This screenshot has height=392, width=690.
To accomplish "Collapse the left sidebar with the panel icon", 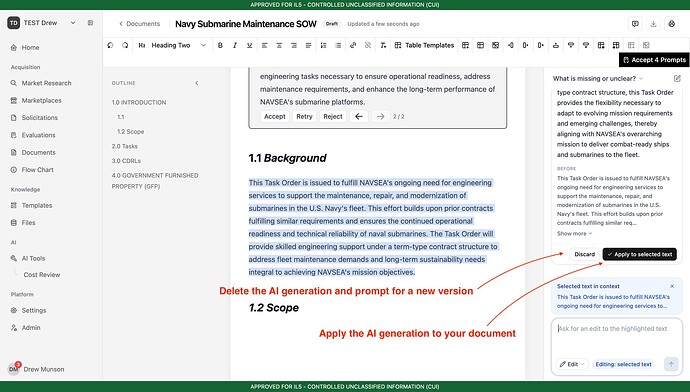I will pos(90,23).
